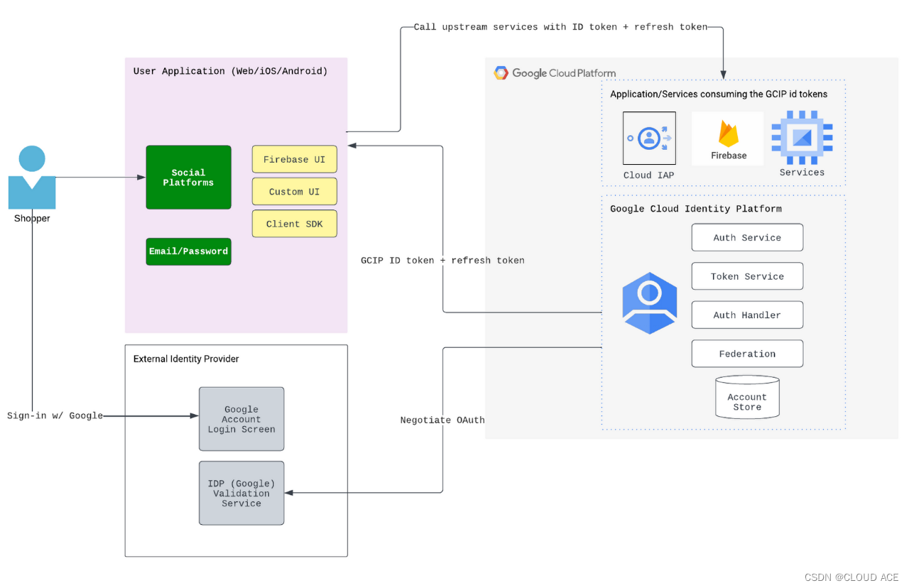
Task: Select the Client SDK box
Action: [294, 224]
